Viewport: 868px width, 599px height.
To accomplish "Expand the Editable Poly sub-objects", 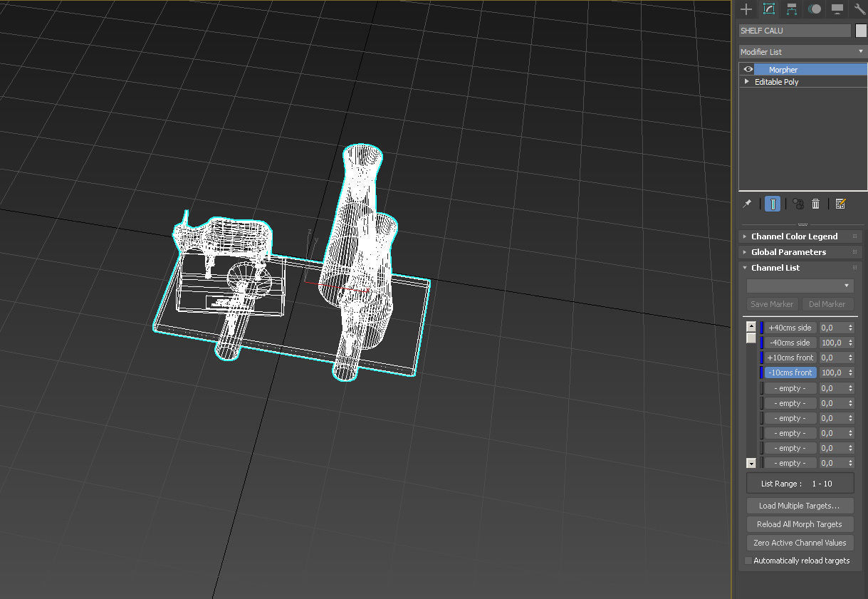I will pyautogui.click(x=746, y=82).
